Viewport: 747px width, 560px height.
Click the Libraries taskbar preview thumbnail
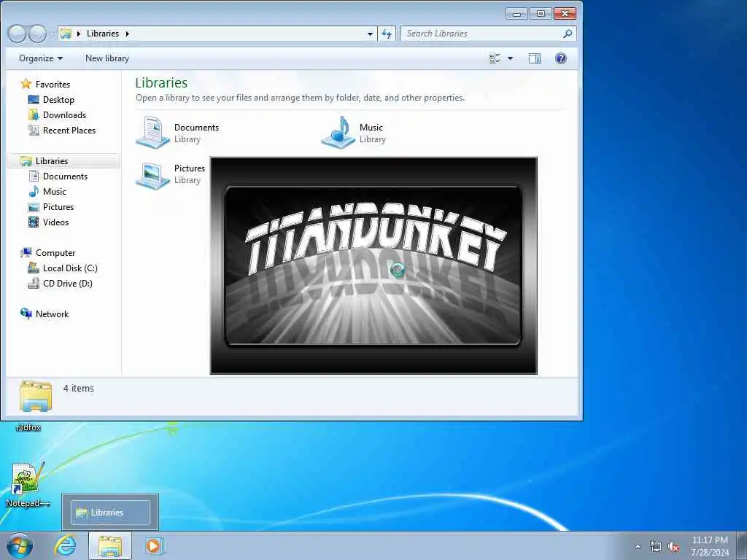(110, 513)
